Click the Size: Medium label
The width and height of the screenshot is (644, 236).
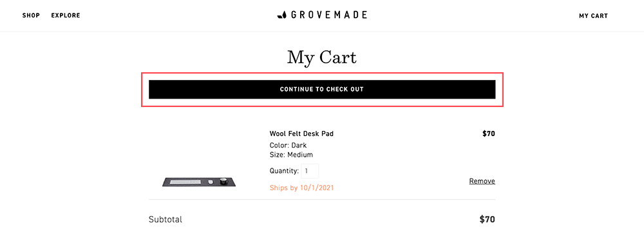click(291, 155)
